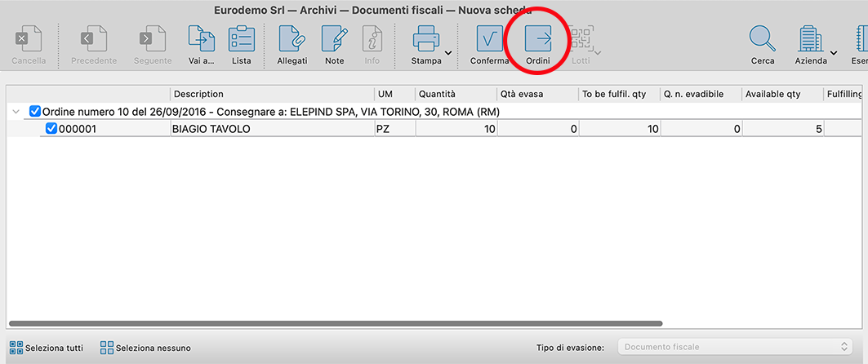The width and height of the screenshot is (868, 364).
Task: Click the Seleziona tutti button
Action: click(x=46, y=348)
